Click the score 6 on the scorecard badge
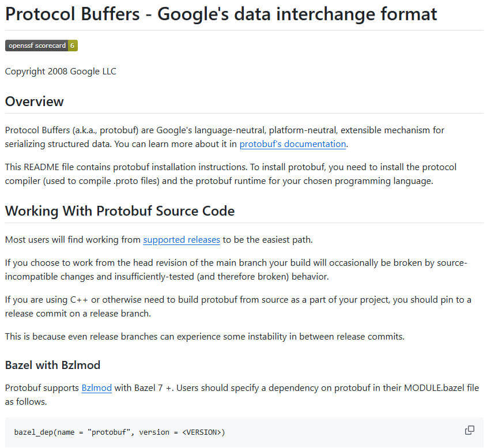 click(73, 46)
